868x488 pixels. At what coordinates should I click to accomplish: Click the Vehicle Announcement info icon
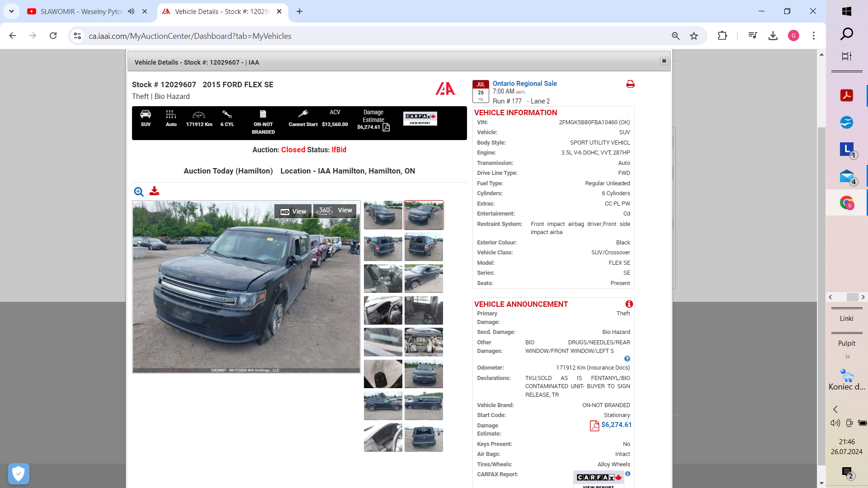(x=629, y=304)
